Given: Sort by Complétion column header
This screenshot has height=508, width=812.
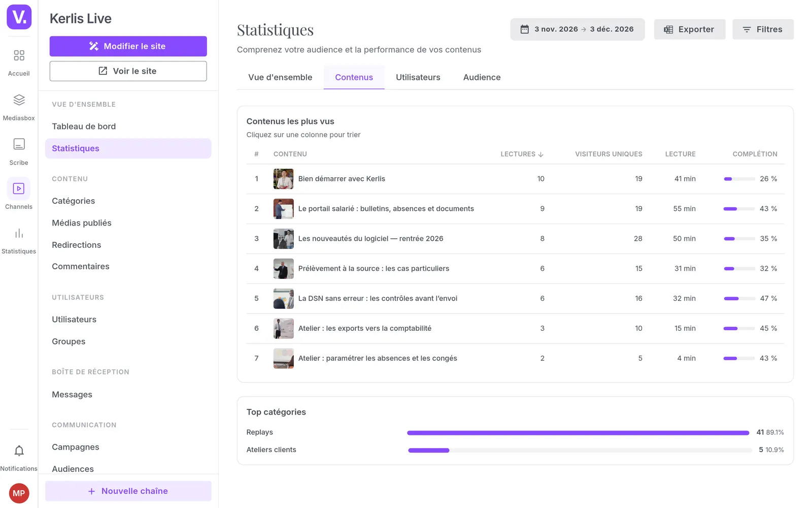Looking at the screenshot, I should [755, 154].
